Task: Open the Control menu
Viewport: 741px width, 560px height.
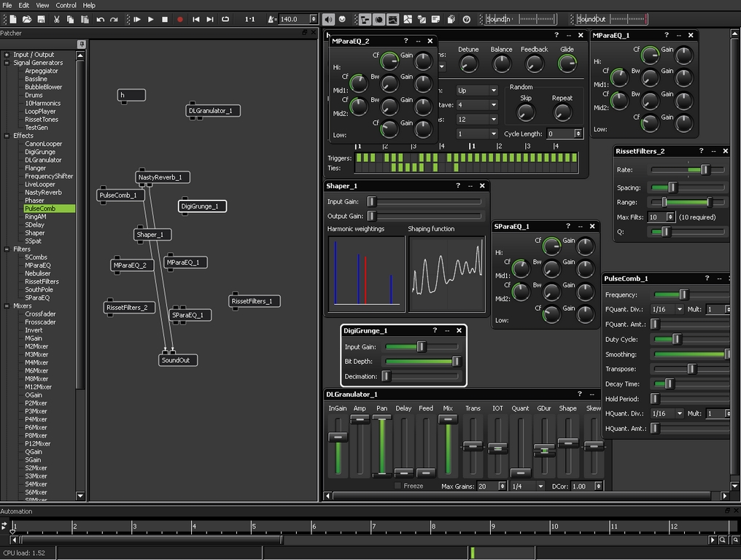Action: click(x=66, y=5)
